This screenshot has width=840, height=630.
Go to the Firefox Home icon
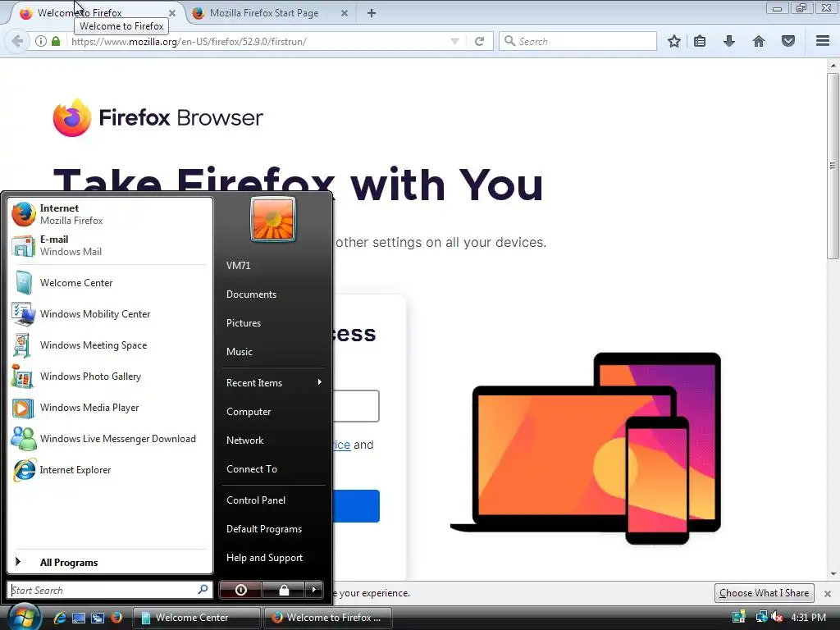click(759, 41)
